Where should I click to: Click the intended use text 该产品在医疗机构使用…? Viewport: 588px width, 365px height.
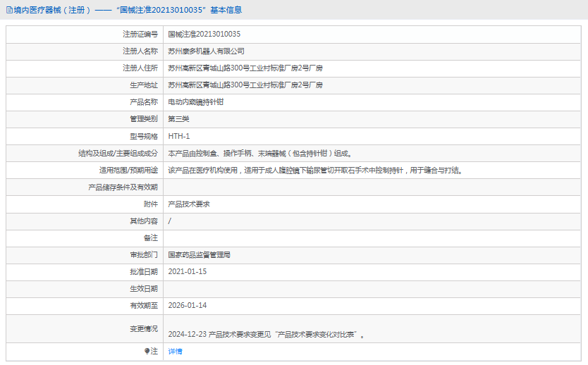(x=315, y=170)
